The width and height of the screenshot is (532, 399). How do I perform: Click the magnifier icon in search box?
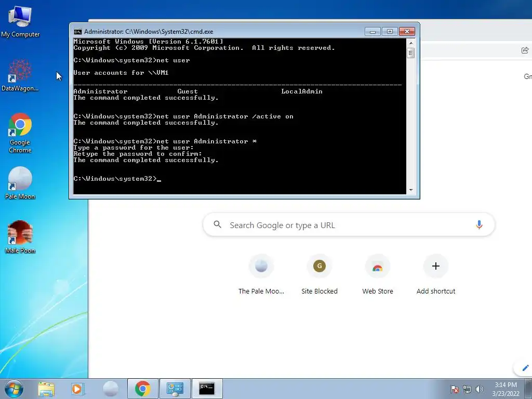tap(218, 224)
